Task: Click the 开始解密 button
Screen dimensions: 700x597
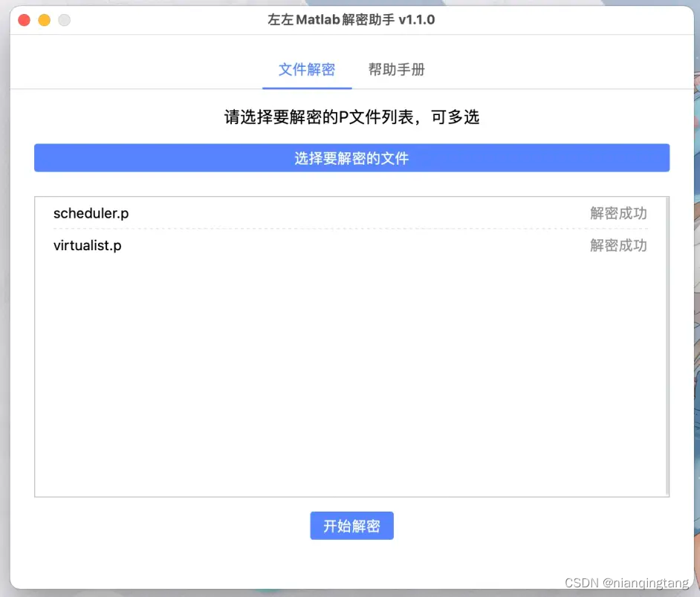Action: coord(351,526)
